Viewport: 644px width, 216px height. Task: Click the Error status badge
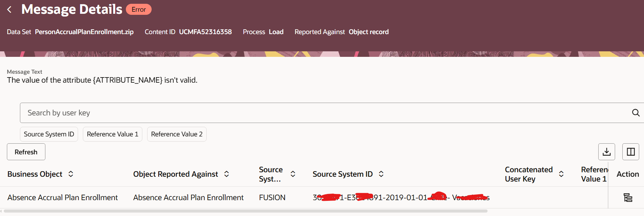click(x=139, y=10)
